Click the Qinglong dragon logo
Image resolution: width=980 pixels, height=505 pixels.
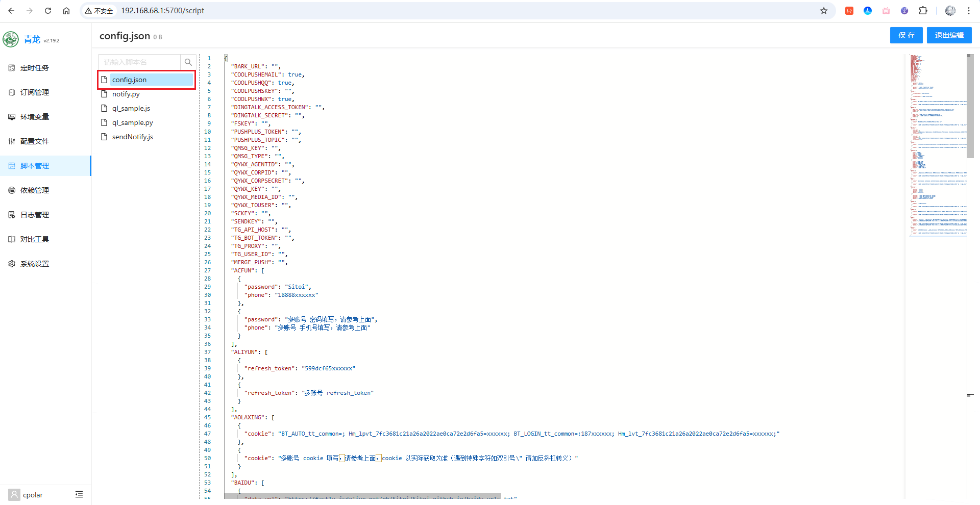click(x=11, y=39)
